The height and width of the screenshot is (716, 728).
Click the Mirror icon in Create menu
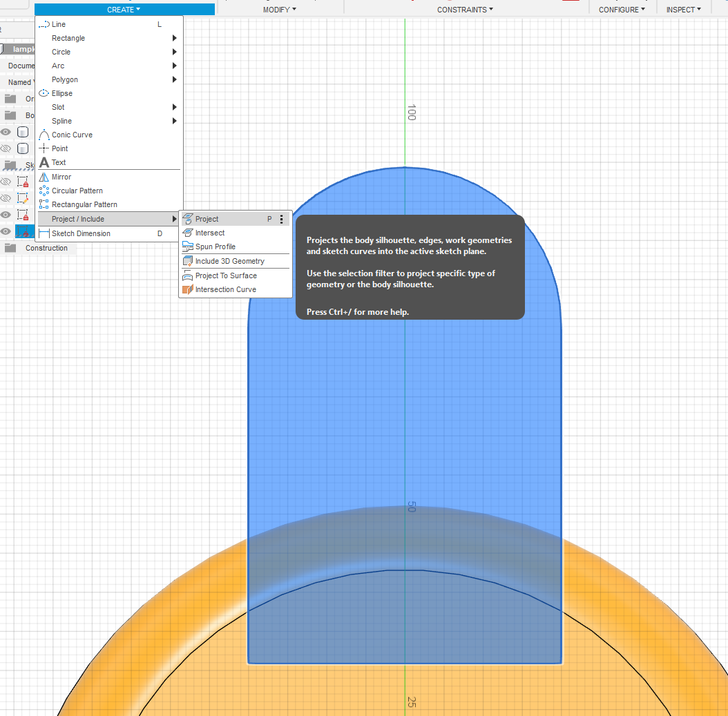point(44,177)
